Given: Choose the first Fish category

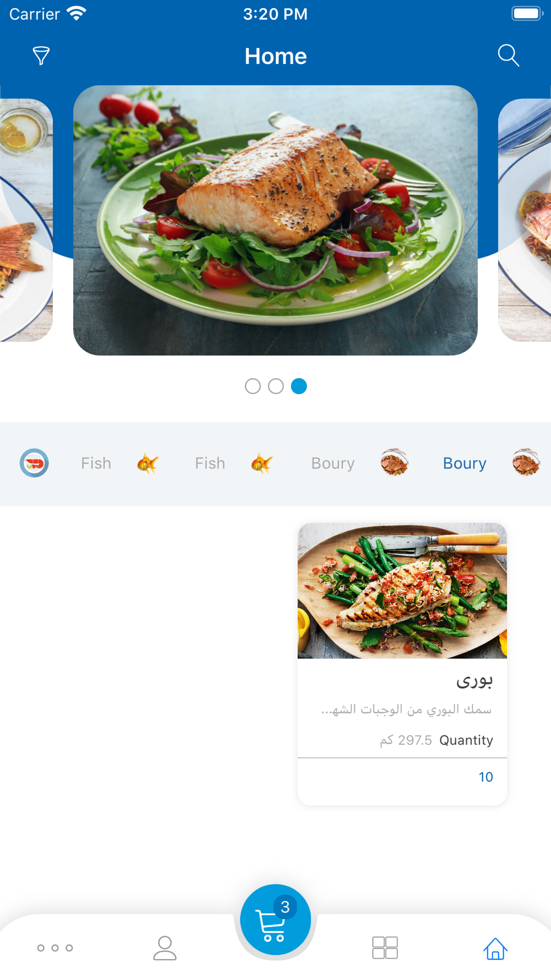Looking at the screenshot, I should 96,464.
